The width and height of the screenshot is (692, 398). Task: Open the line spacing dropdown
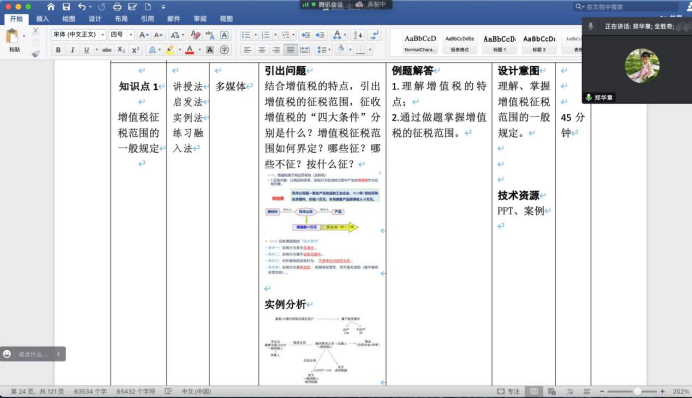tap(324, 50)
